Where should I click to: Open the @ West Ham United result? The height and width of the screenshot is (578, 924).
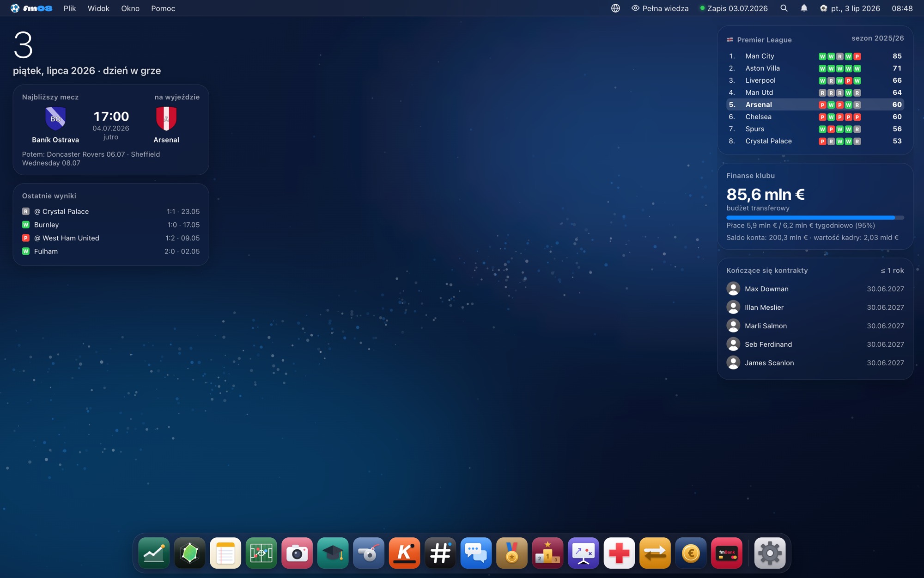tap(111, 238)
